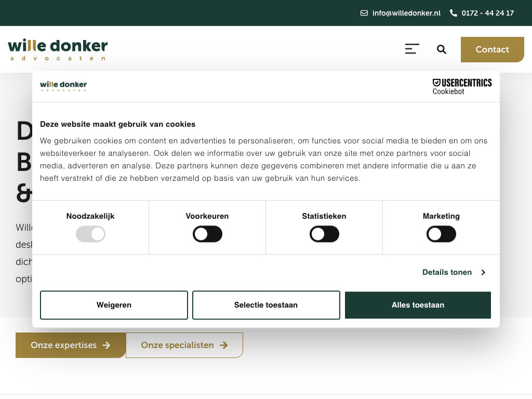Click the Voorkeuren label
The height and width of the screenshot is (399, 532).
(207, 216)
